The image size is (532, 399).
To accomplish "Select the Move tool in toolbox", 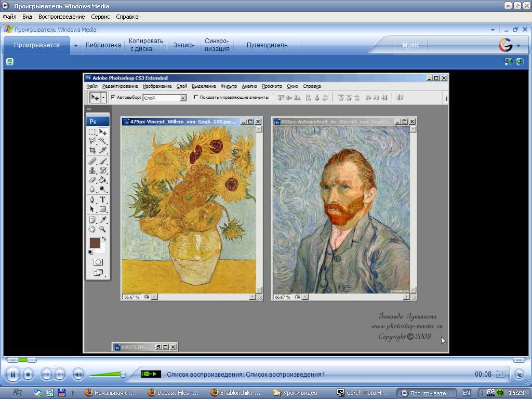I will click(x=103, y=131).
